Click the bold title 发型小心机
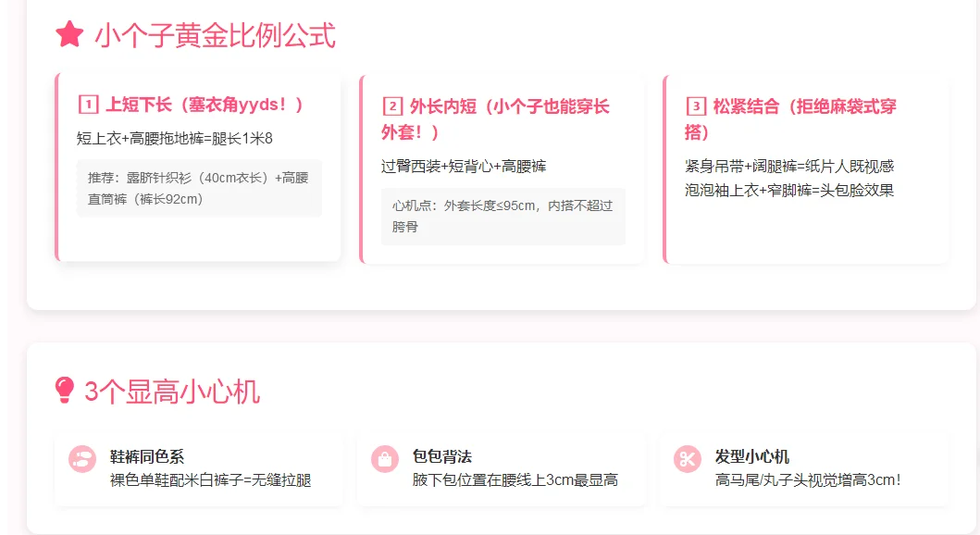 coord(751,457)
